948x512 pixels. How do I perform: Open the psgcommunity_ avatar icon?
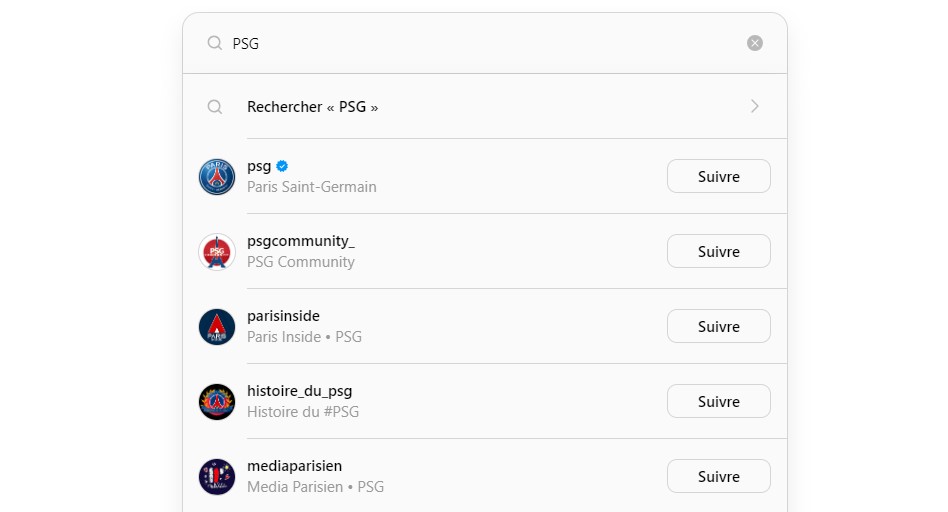coord(217,251)
